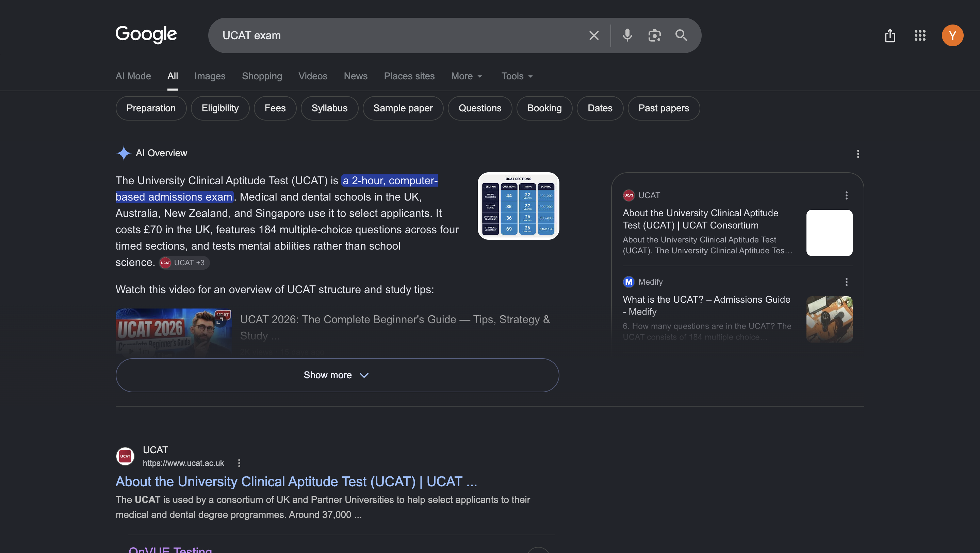Open the Y account avatar

pyautogui.click(x=952, y=35)
